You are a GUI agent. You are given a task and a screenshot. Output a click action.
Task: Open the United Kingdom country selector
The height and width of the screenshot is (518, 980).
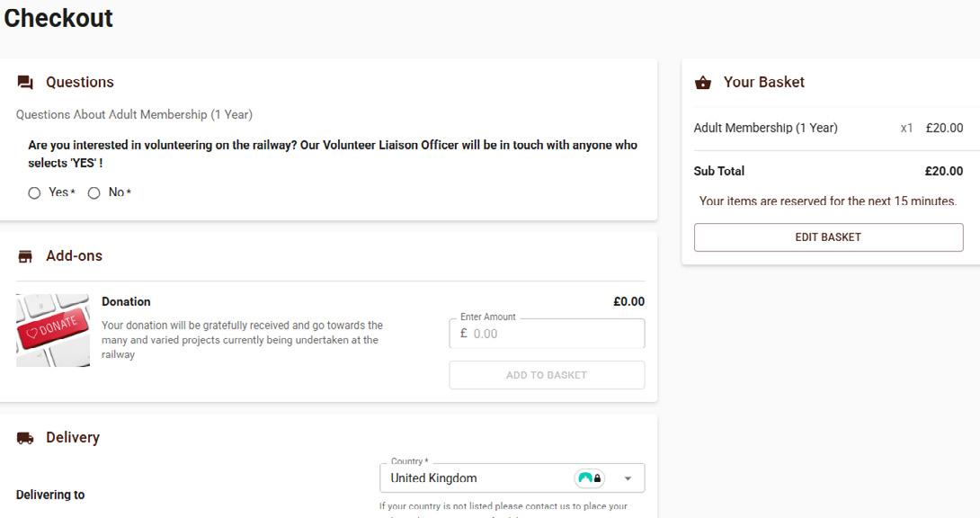point(477,478)
